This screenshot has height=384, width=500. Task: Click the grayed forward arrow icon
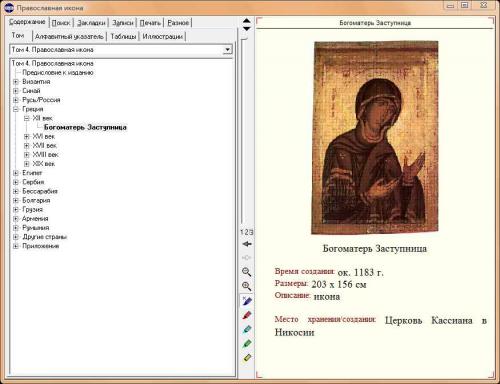click(247, 258)
